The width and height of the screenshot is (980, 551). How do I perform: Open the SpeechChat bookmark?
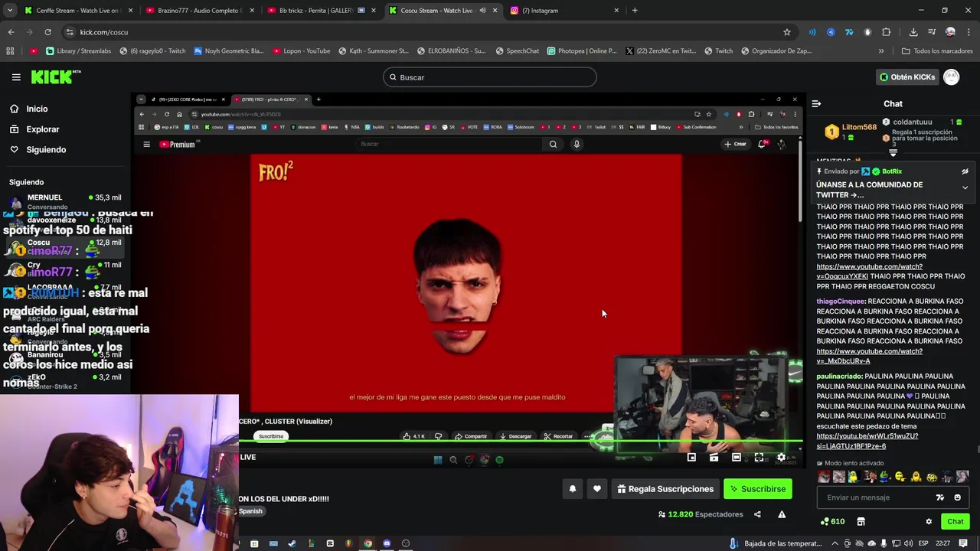tap(517, 51)
